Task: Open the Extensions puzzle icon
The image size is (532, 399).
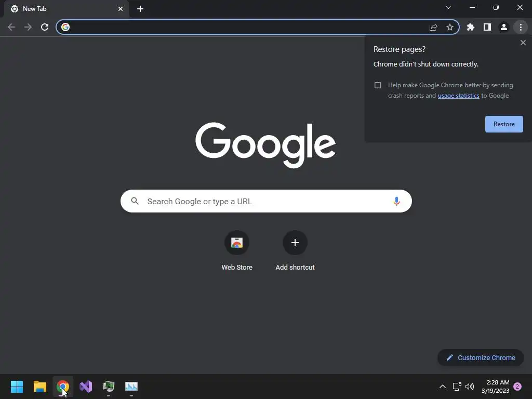Action: [471, 27]
